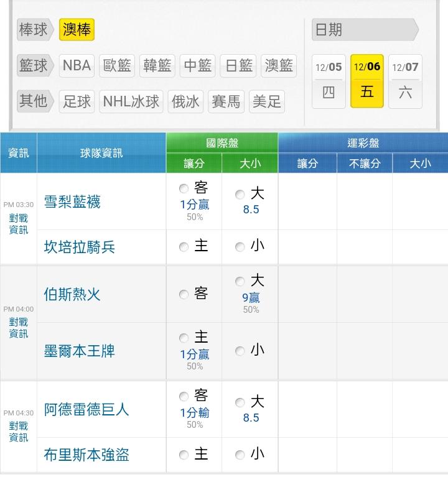Open 對戰資訊 for the PM 04:30 match
Screen dimensions: 448x477
19,432
